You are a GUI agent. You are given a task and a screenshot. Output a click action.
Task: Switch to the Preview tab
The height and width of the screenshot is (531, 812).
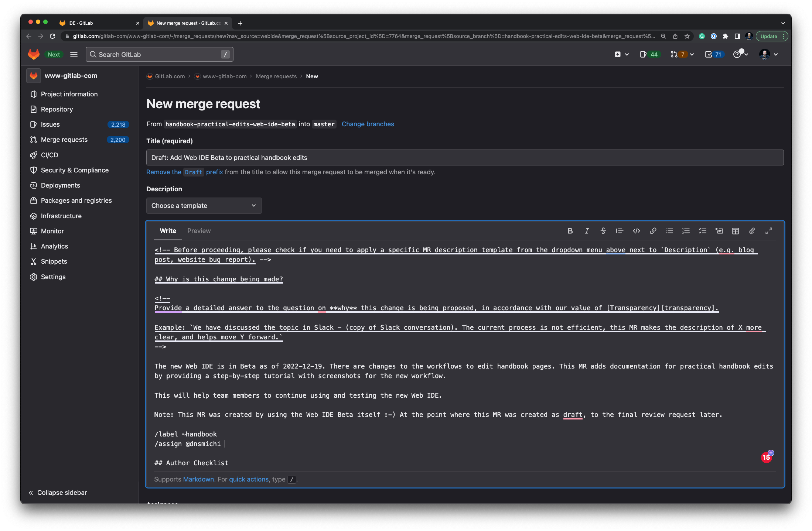[199, 230]
